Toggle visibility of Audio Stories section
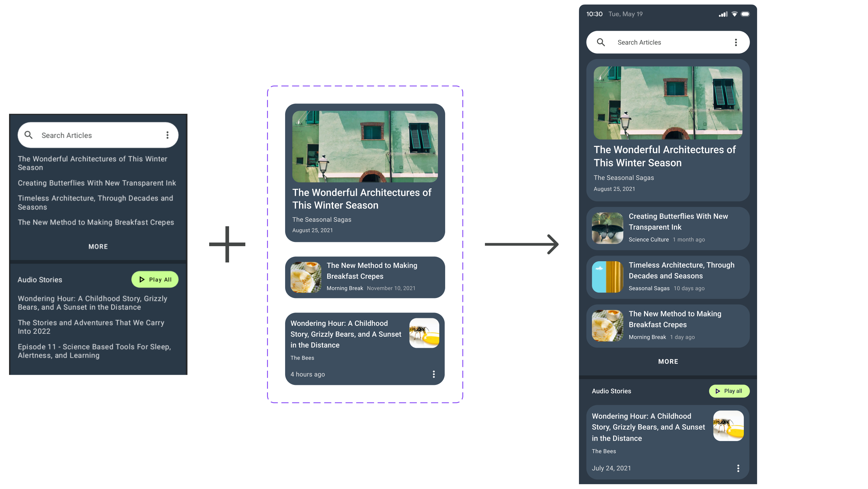Viewport: 868px width, 489px height. click(x=611, y=391)
